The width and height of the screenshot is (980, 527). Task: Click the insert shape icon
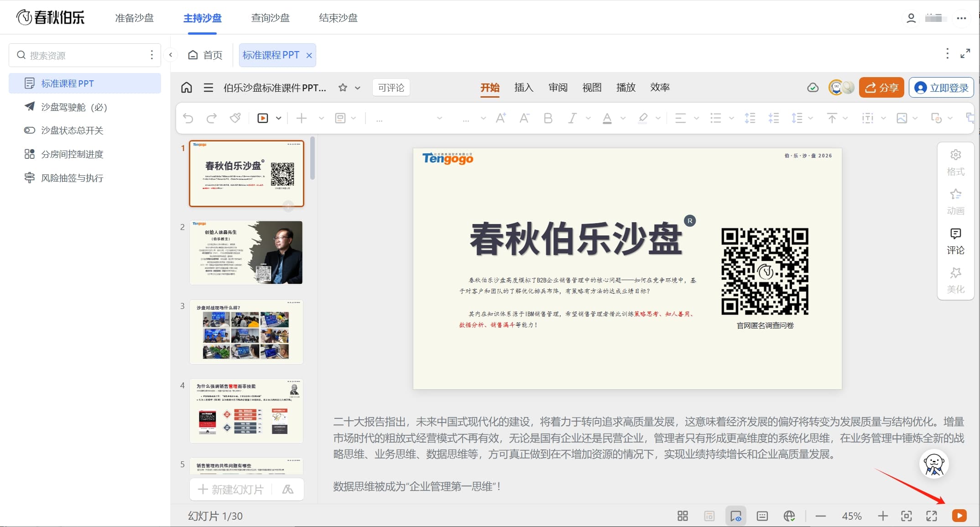[936, 118]
